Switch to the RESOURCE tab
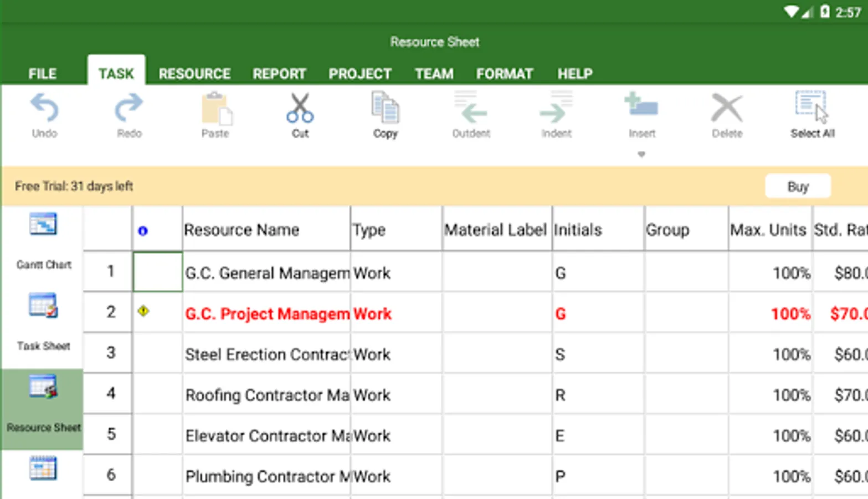This screenshot has height=499, width=868. pos(194,74)
